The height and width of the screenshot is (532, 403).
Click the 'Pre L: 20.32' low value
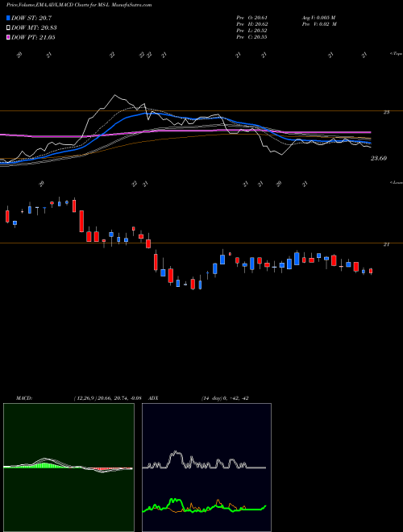point(252,31)
